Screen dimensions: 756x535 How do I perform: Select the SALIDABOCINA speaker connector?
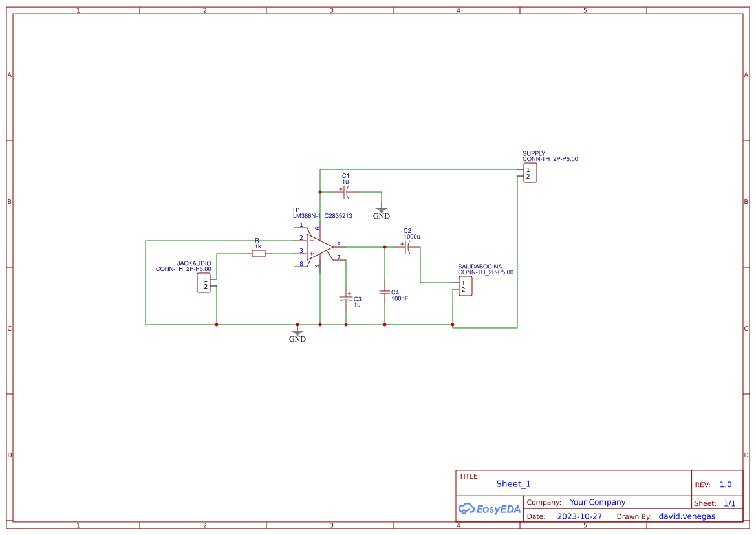pos(465,285)
